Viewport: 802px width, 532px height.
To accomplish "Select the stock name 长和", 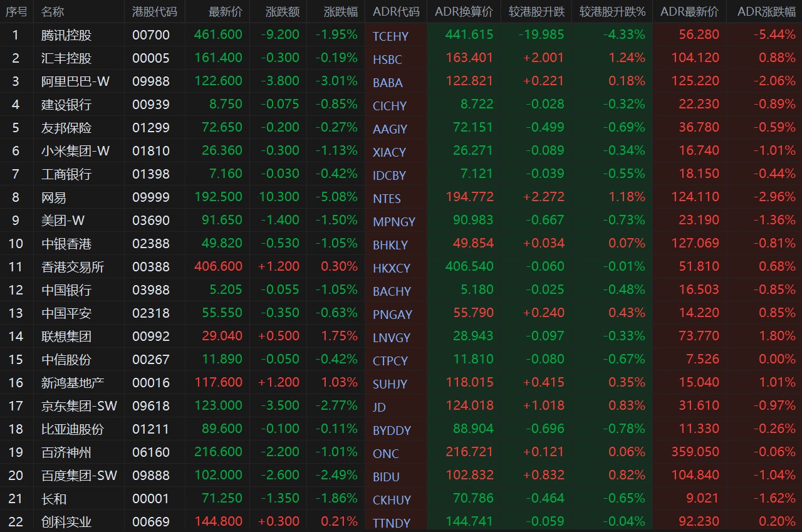I will click(x=54, y=499).
